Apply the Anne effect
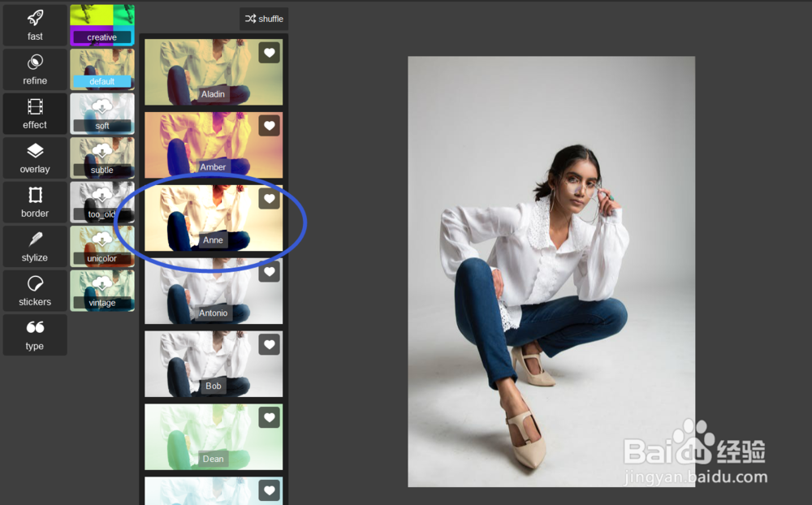This screenshot has width=812, height=505. [x=214, y=218]
